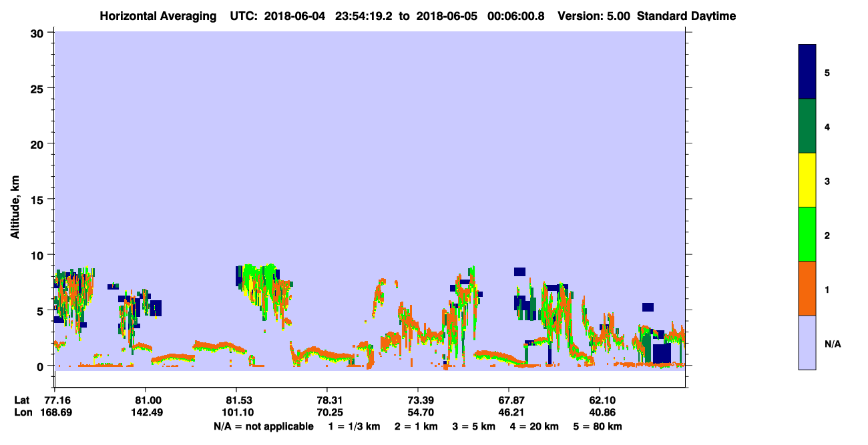
Task: Click the y-axis tick label 10
Action: point(38,255)
